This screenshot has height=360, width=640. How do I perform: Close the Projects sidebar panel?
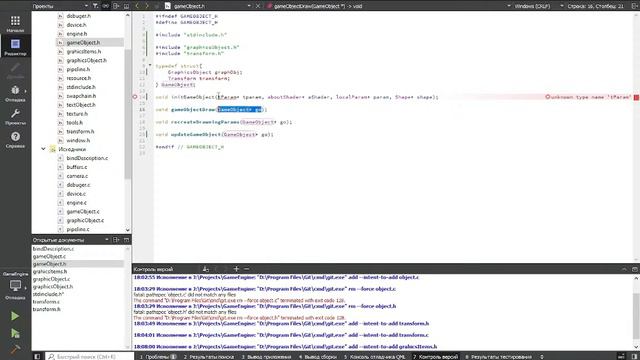pos(127,6)
